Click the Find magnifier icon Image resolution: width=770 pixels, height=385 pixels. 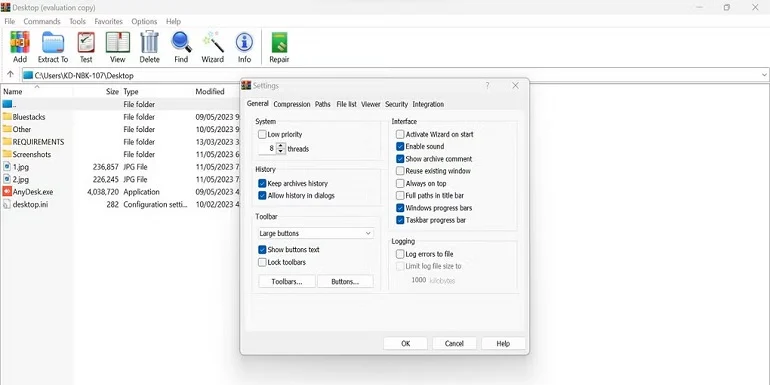click(181, 42)
